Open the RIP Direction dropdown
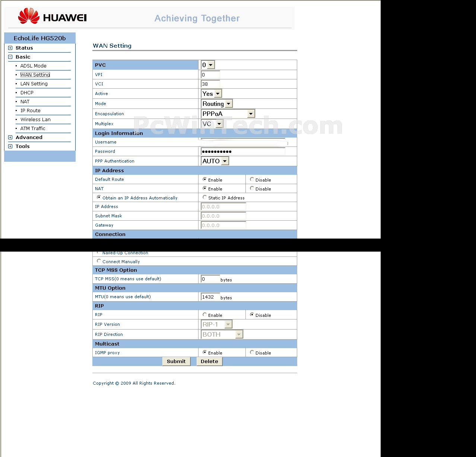 pyautogui.click(x=222, y=334)
